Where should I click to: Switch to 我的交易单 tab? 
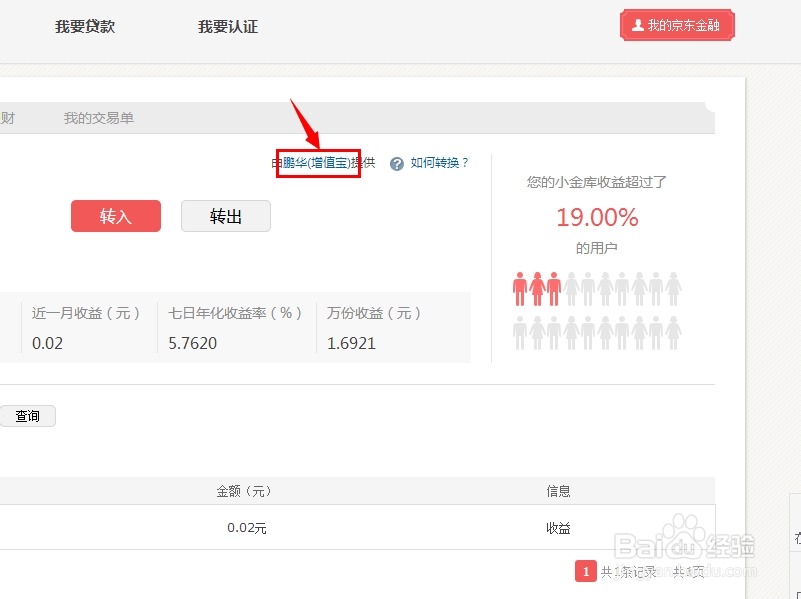pos(99,118)
